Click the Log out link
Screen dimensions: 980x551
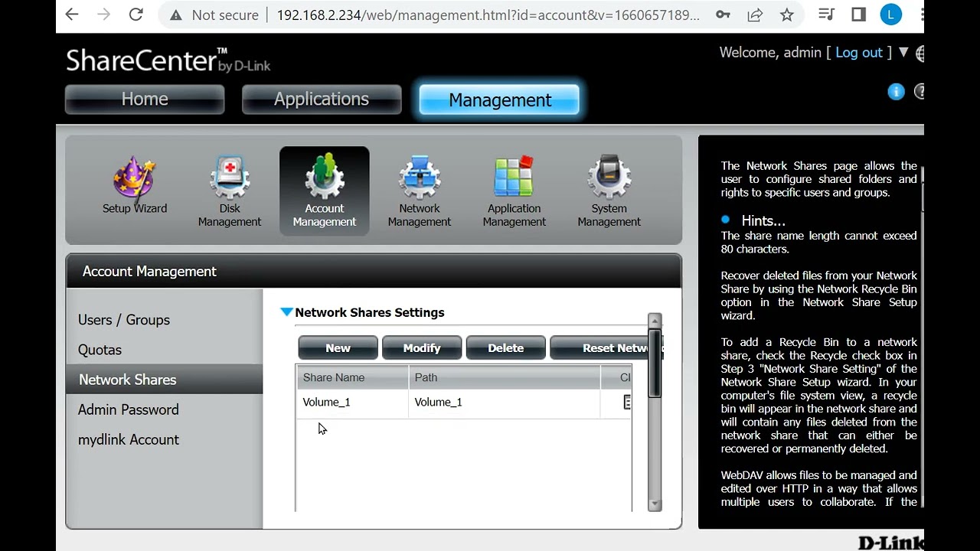[x=859, y=53]
